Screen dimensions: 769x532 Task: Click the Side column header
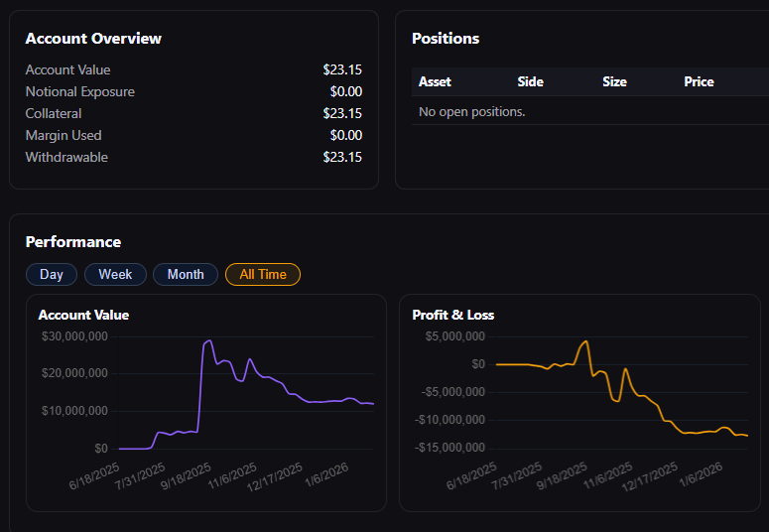click(x=530, y=81)
